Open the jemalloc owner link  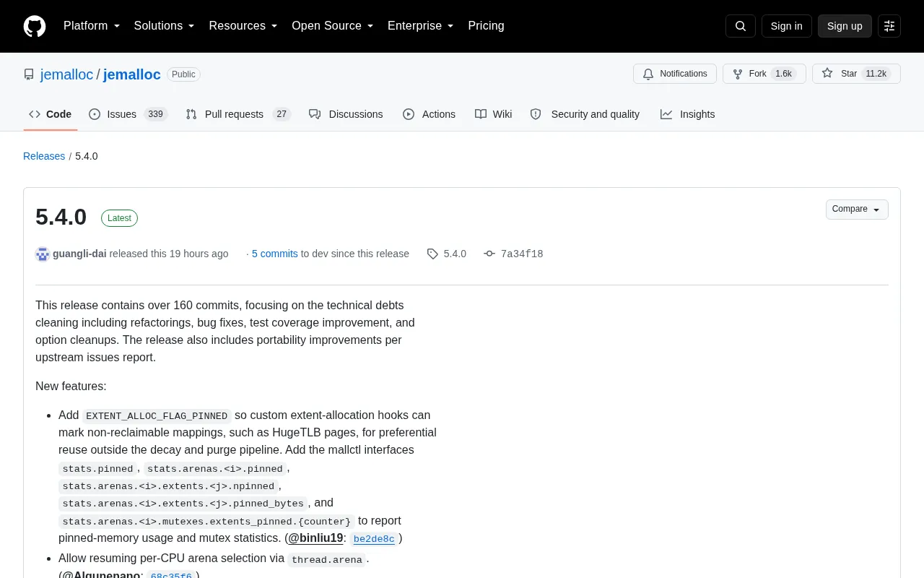pos(66,74)
